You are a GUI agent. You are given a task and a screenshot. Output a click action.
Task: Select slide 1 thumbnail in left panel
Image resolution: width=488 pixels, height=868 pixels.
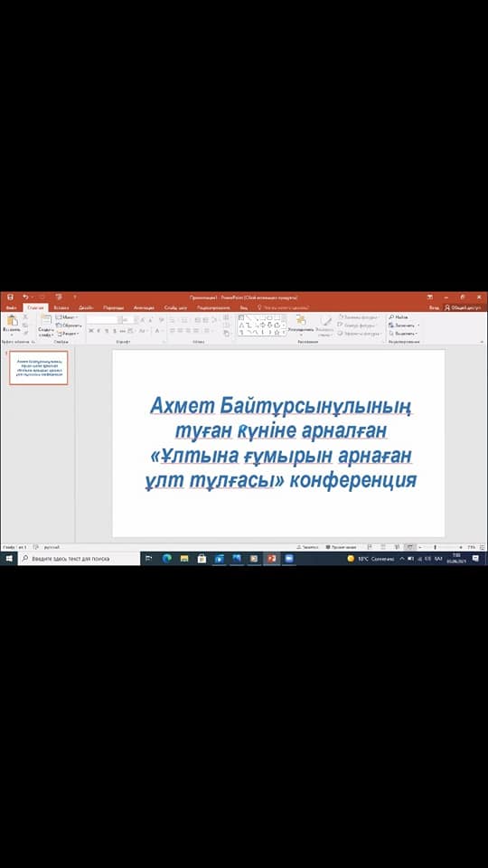point(39,368)
